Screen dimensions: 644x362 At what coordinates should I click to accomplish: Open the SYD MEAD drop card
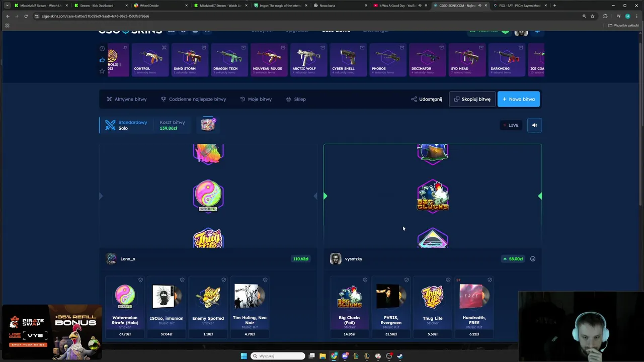(467, 60)
